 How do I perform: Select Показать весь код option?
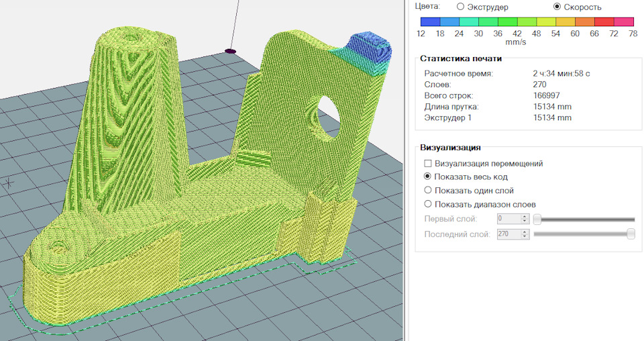pos(427,177)
